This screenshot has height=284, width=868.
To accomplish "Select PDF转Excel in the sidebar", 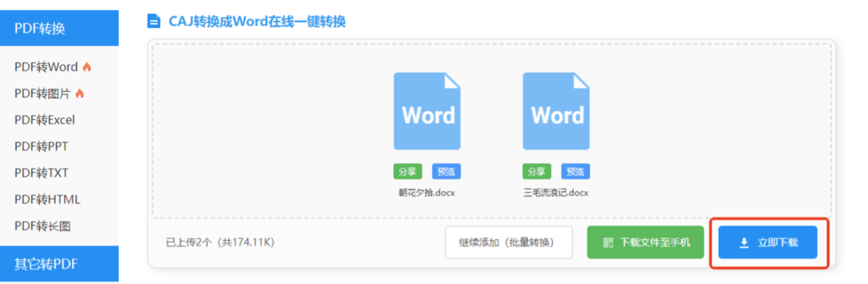I will (44, 120).
